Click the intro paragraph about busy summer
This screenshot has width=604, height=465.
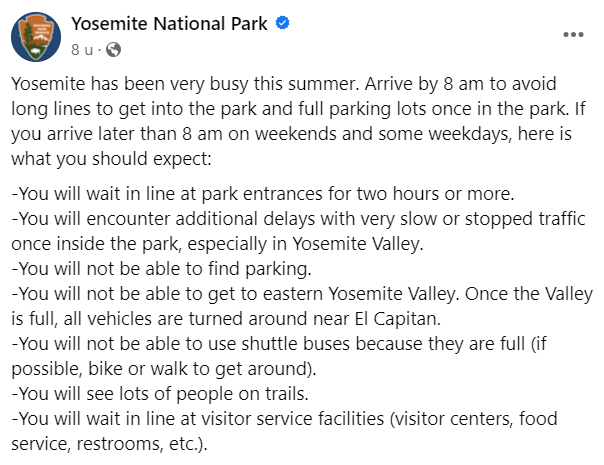(x=299, y=121)
